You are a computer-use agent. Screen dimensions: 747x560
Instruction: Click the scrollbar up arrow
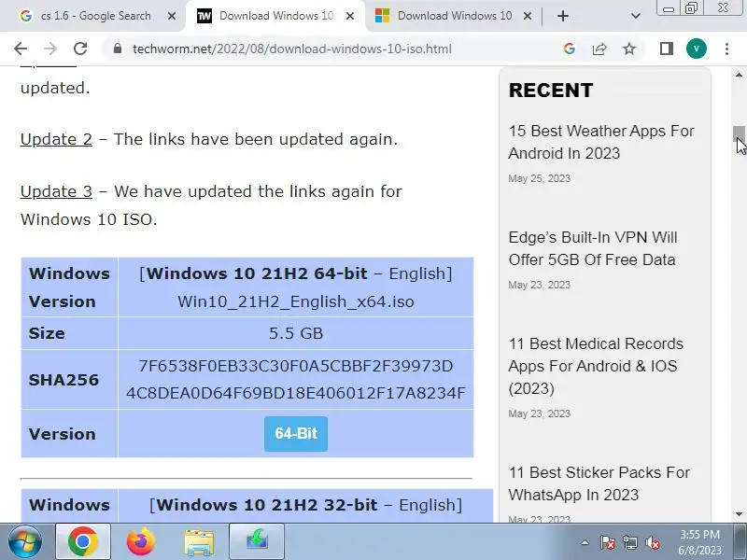[739, 75]
